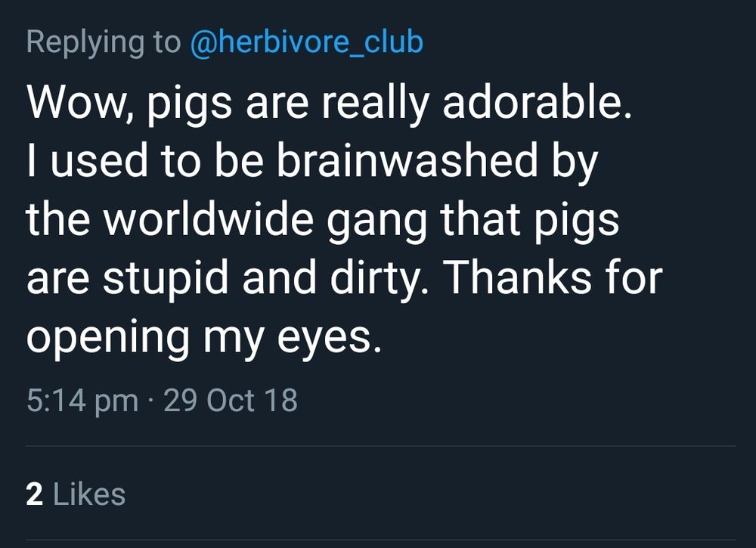Tap the word "Likes" below the tweet
This screenshot has width=756, height=548.
point(88,494)
